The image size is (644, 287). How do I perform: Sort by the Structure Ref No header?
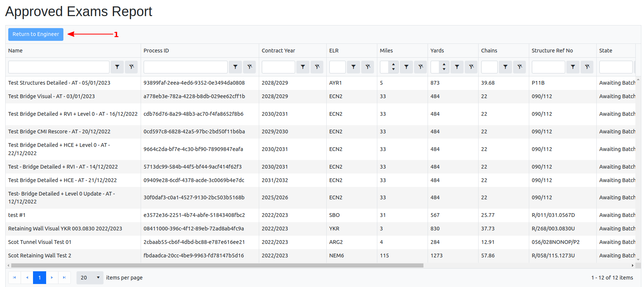(552, 51)
